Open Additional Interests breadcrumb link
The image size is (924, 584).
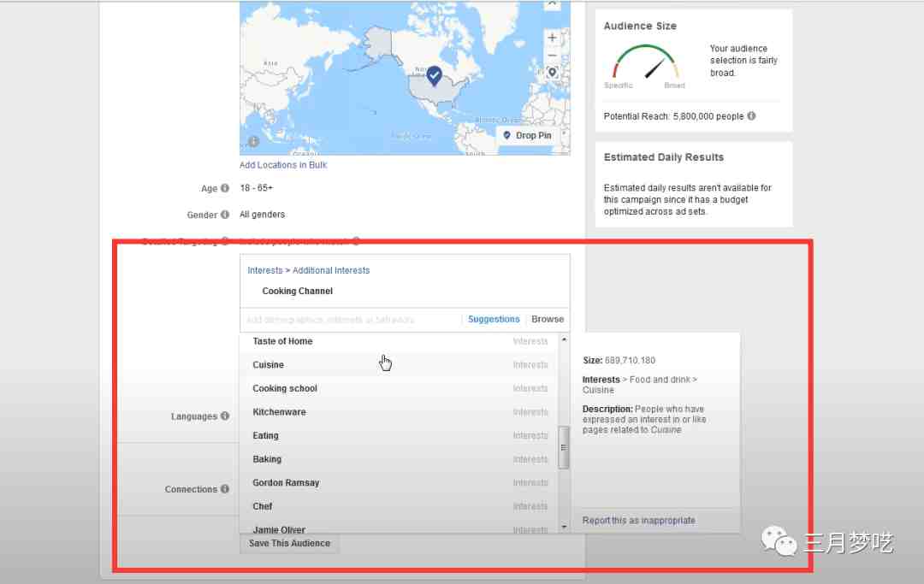[331, 270]
